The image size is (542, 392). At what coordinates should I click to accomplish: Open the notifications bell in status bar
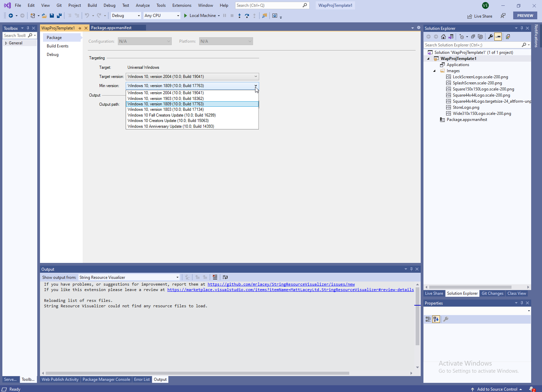[x=532, y=389]
